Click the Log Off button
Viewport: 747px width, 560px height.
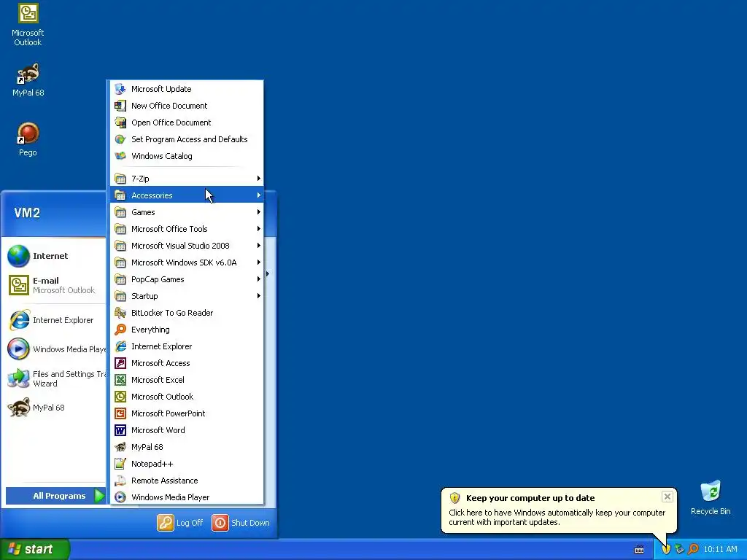pos(180,523)
